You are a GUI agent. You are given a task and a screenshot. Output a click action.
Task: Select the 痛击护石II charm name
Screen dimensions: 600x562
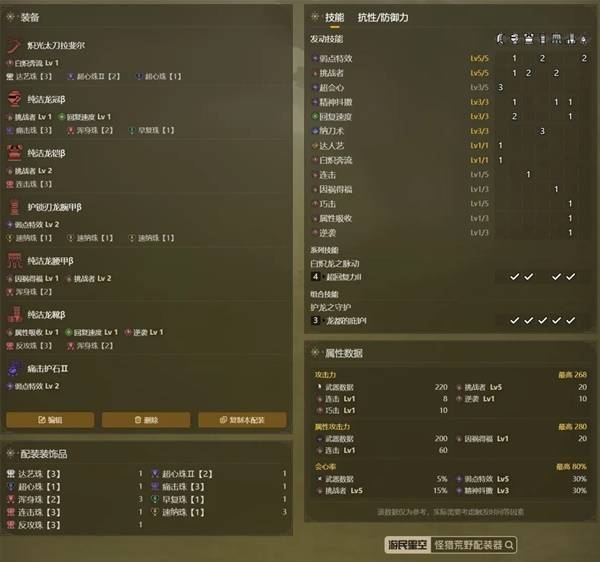click(x=47, y=368)
